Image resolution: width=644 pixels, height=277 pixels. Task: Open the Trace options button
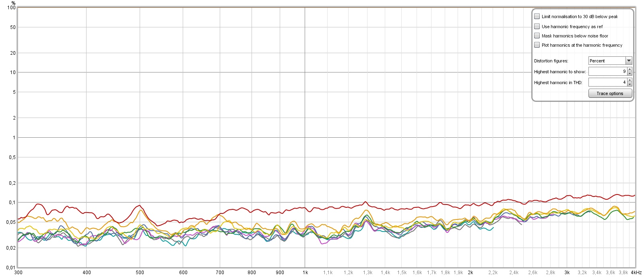tap(610, 93)
